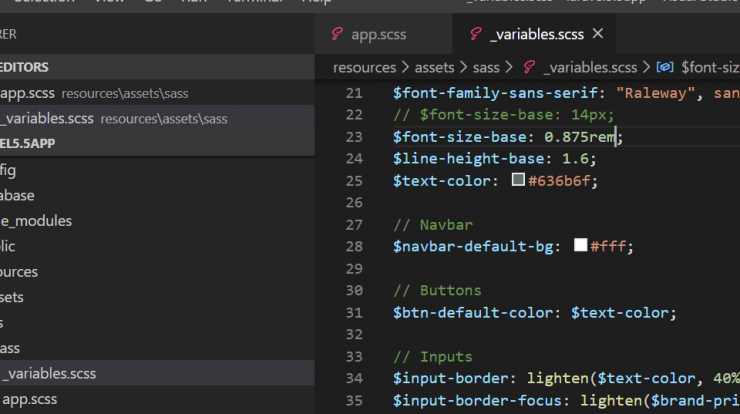The height and width of the screenshot is (414, 740).
Task: Expand the node_modules folder in explorer
Action: (157, 221)
